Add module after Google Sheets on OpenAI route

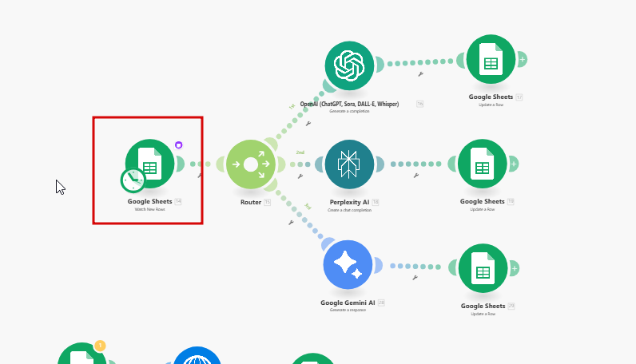click(x=523, y=60)
